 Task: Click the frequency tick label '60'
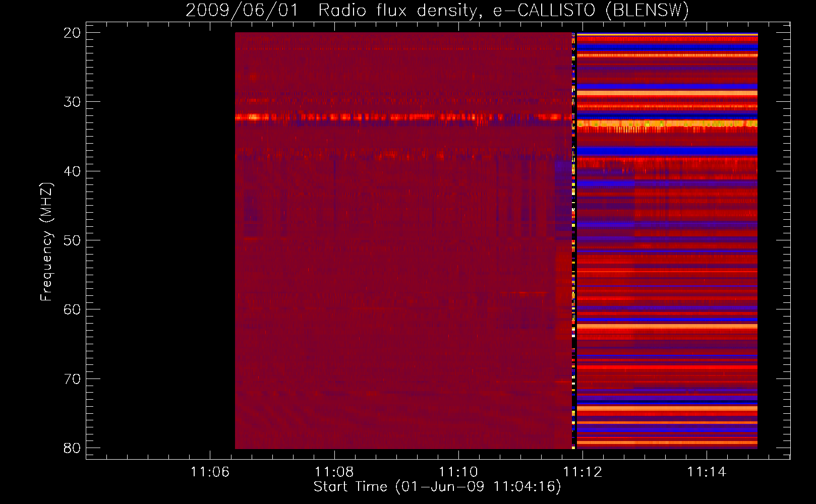pyautogui.click(x=72, y=309)
